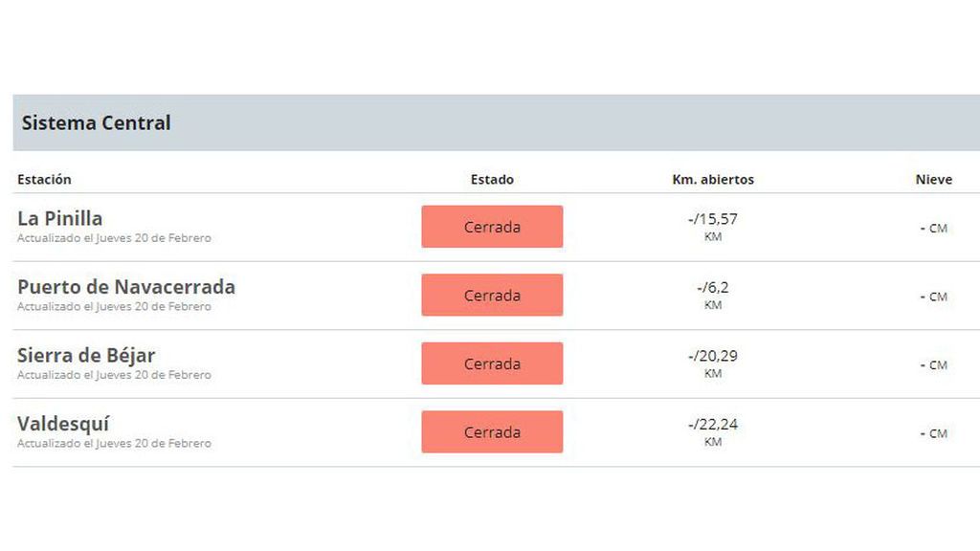Viewport: 980px width, 551px height.
Task: Click the -/20,29 KM value
Action: tap(713, 364)
